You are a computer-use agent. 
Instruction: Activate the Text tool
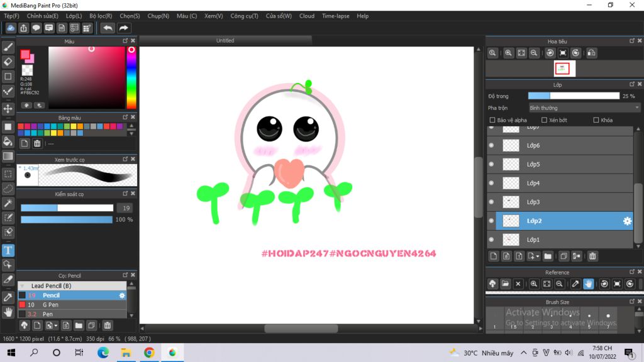(8, 250)
